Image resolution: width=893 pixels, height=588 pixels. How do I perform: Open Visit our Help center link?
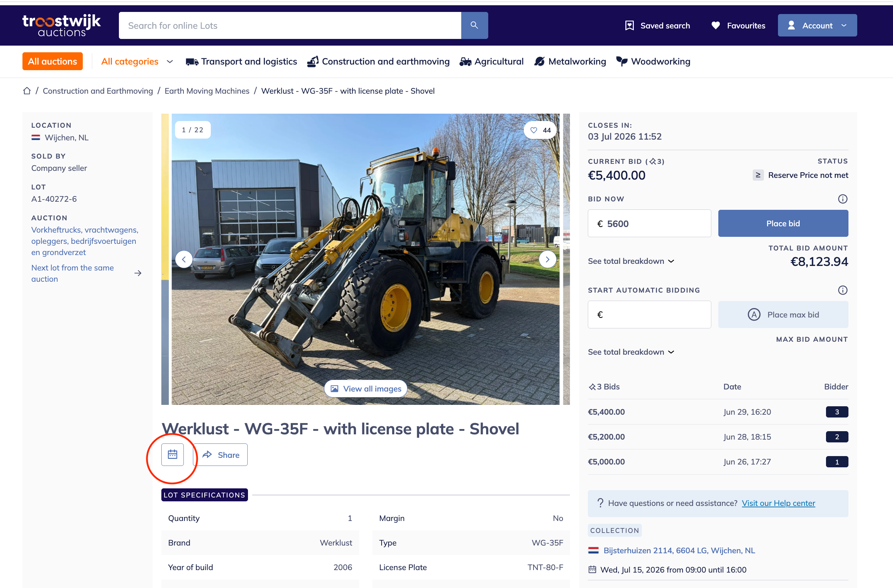[778, 503]
